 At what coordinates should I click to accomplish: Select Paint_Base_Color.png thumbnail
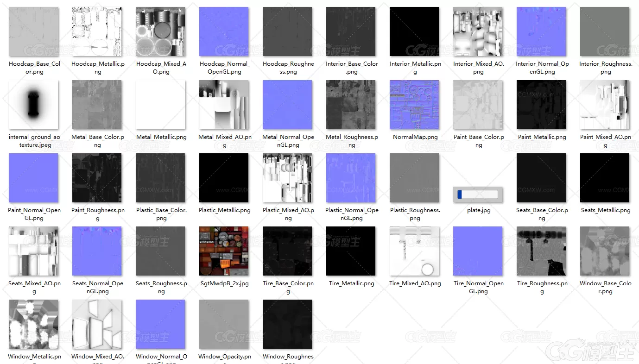[478, 105]
